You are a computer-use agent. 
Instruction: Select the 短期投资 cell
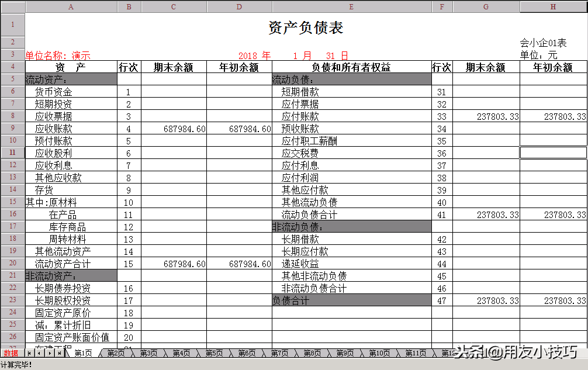point(71,104)
